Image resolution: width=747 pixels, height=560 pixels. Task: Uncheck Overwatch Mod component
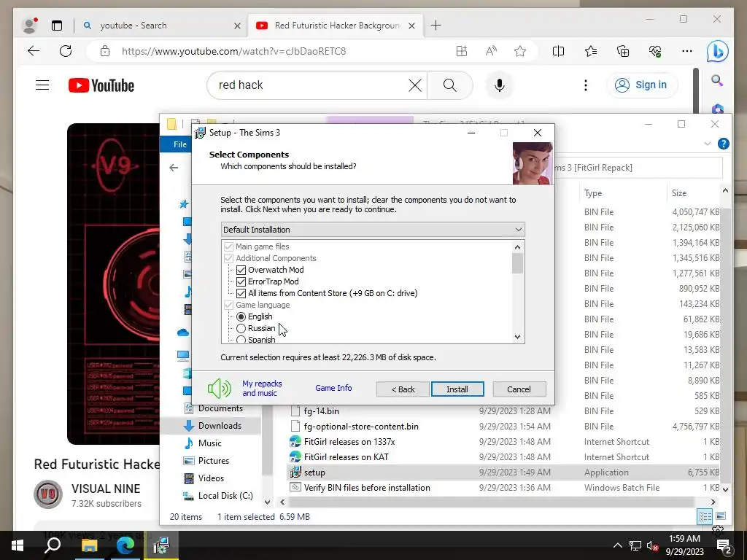(x=241, y=270)
